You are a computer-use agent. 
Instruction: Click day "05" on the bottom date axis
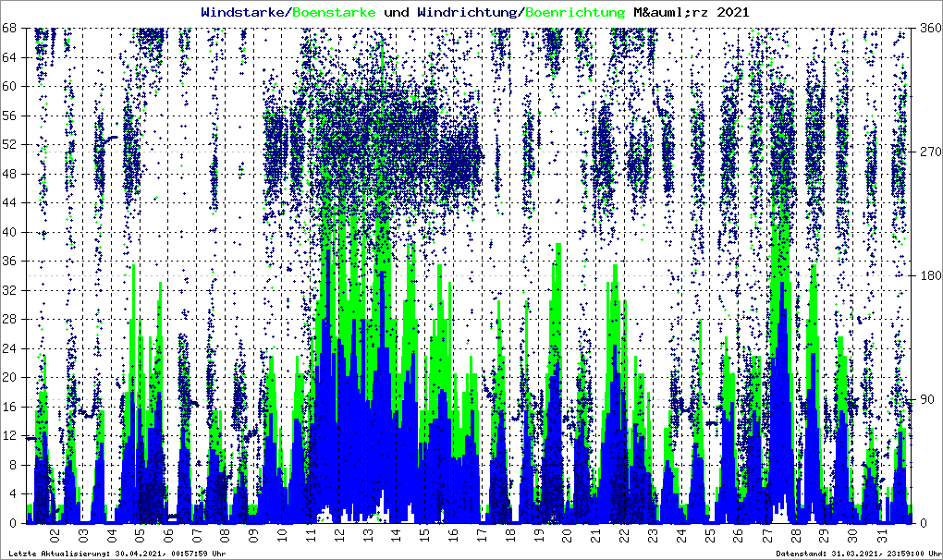pyautogui.click(x=140, y=534)
